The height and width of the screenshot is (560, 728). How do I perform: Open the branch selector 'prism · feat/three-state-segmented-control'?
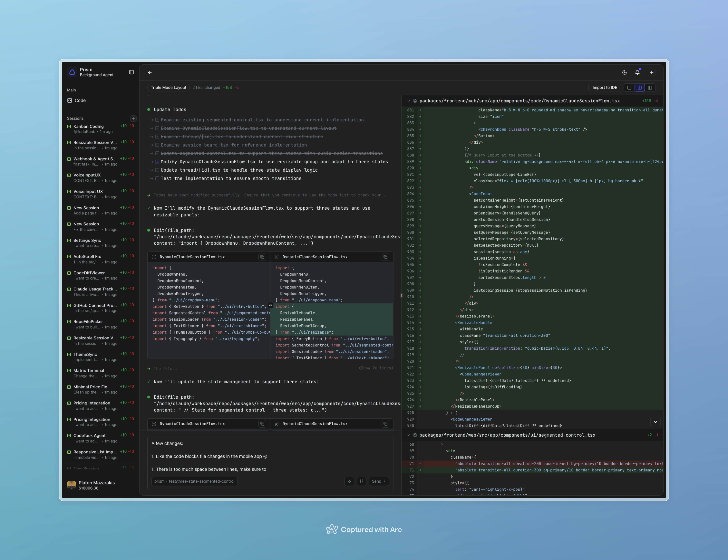coord(194,481)
